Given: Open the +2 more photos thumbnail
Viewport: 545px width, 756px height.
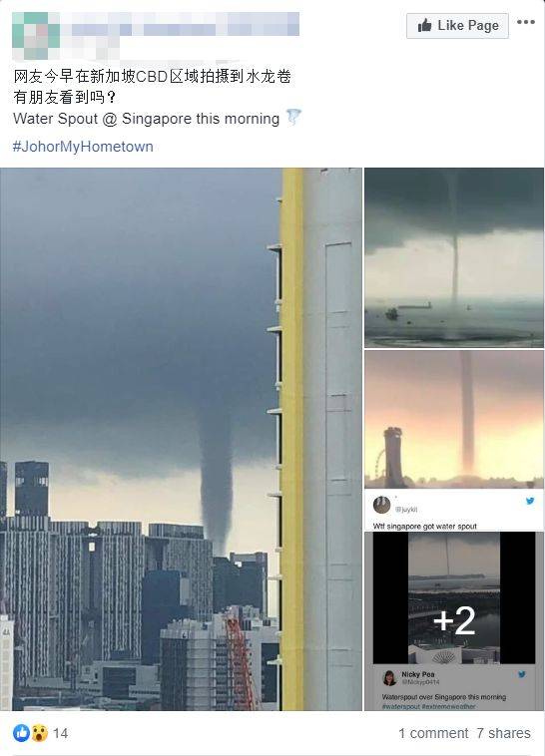Looking at the screenshot, I should [x=454, y=620].
